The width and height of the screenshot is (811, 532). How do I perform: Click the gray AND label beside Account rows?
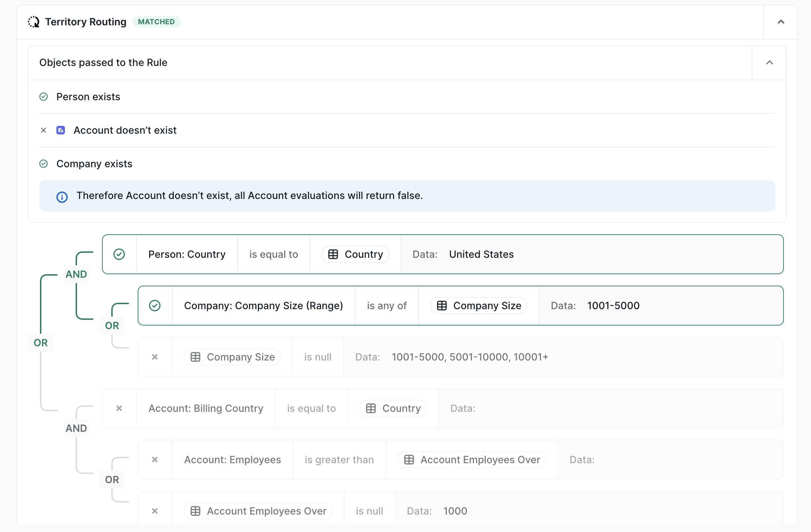tap(76, 428)
